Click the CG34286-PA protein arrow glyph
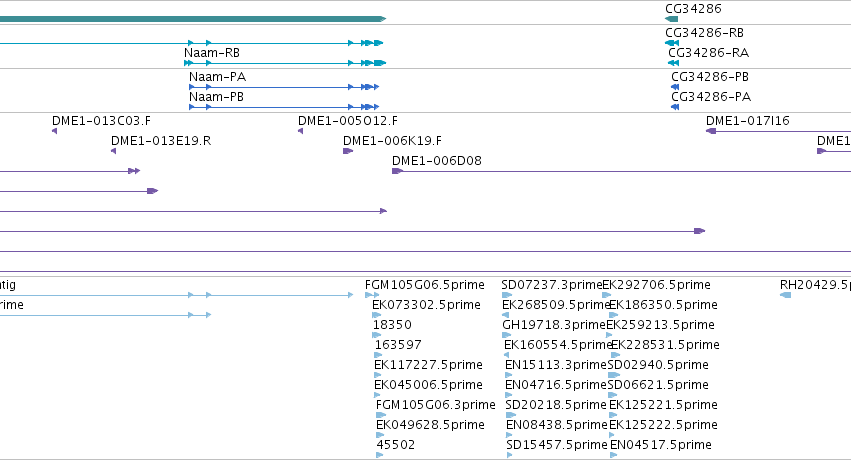This screenshot has height=460, width=851. pos(675,107)
